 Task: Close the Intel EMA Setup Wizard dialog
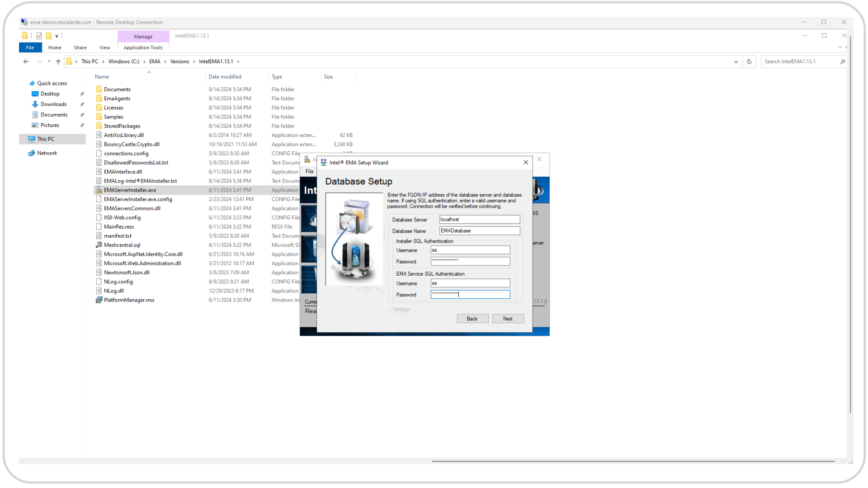click(526, 163)
